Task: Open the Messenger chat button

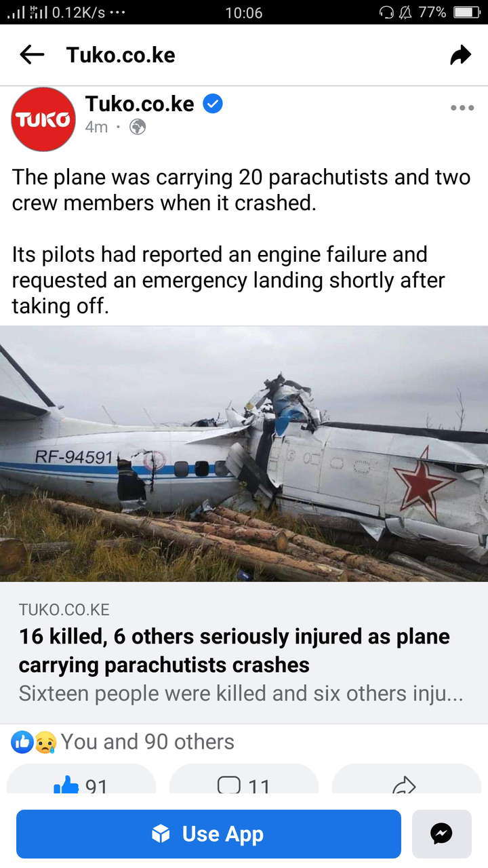Action: click(x=442, y=833)
